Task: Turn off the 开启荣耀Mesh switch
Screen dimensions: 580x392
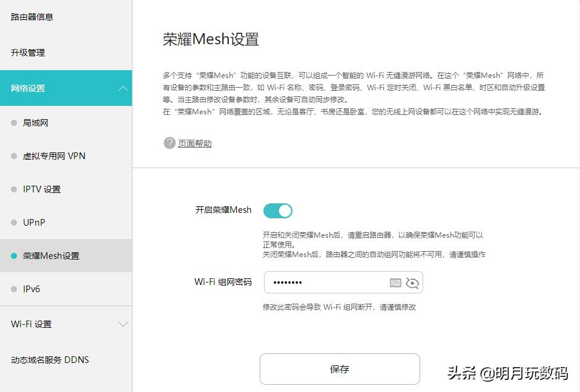Action: [278, 211]
